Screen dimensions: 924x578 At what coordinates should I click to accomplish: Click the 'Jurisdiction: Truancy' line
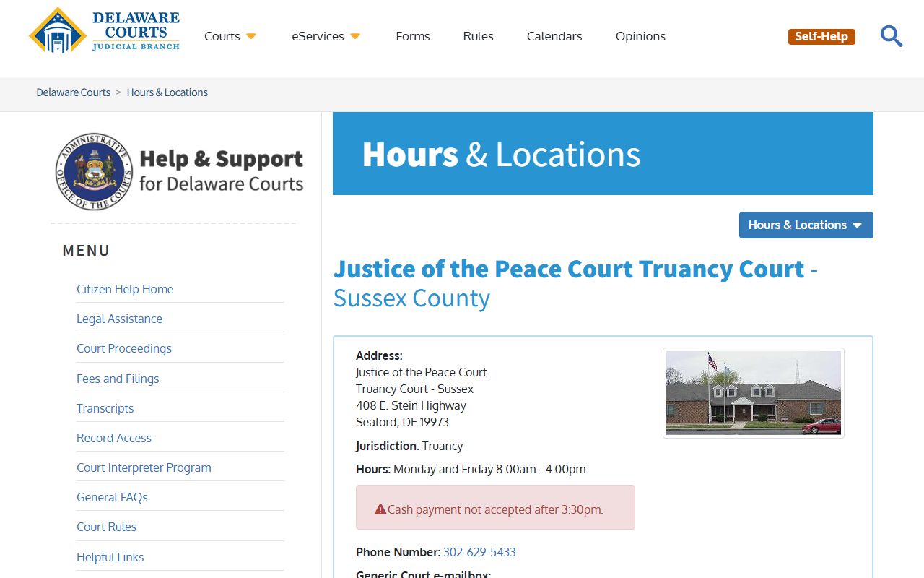tap(409, 446)
